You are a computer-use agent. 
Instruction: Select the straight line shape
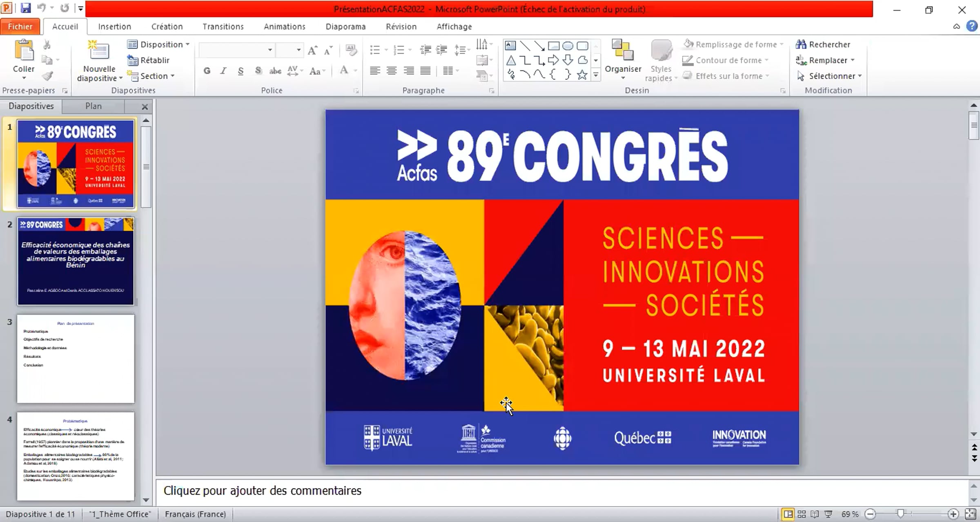coord(525,46)
